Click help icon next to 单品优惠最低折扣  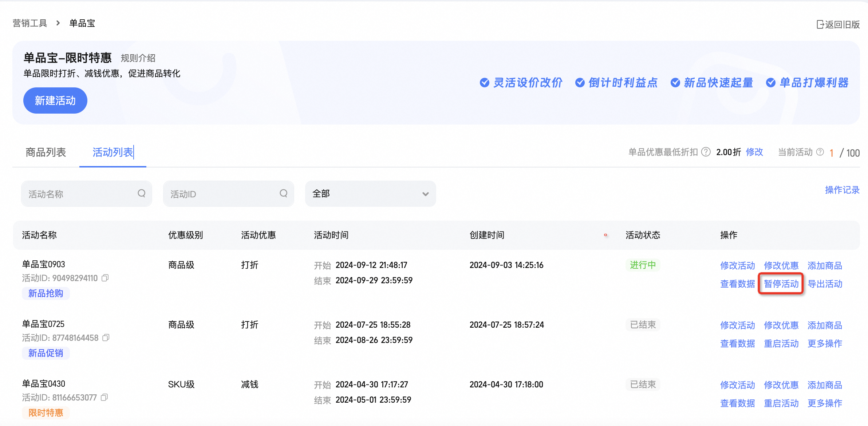point(706,152)
